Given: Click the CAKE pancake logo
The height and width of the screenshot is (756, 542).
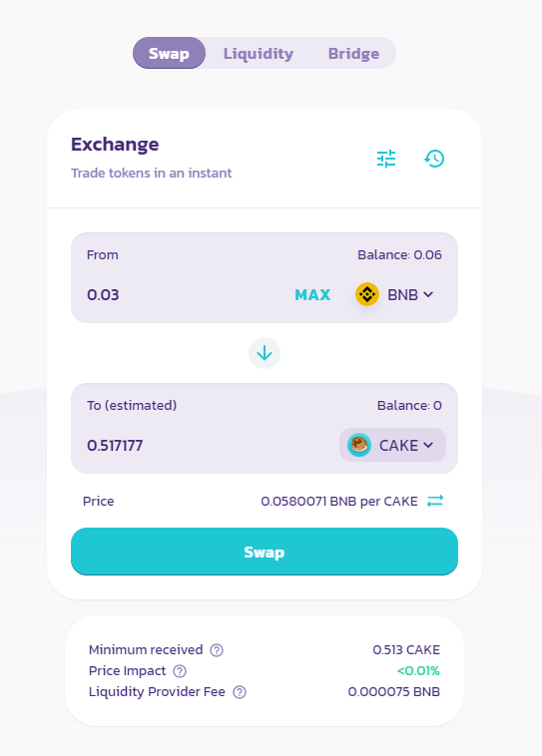Looking at the screenshot, I should pos(359,445).
